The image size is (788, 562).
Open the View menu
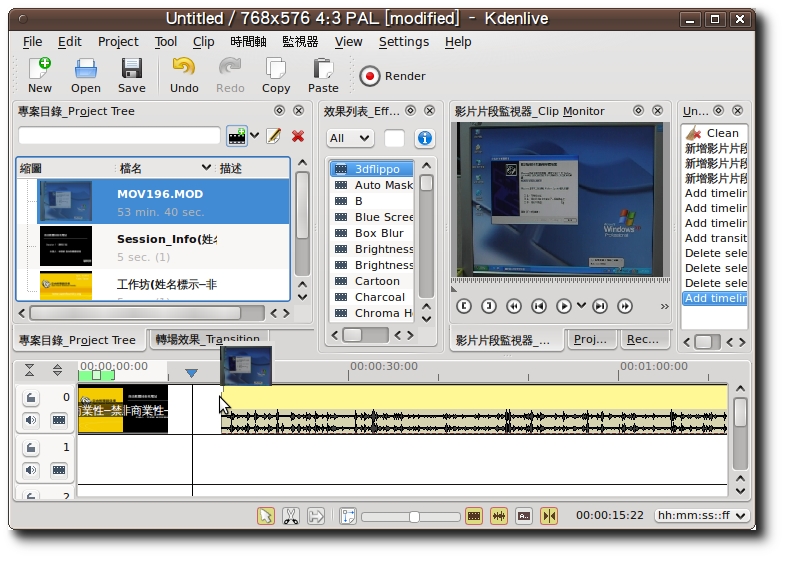[x=348, y=42]
